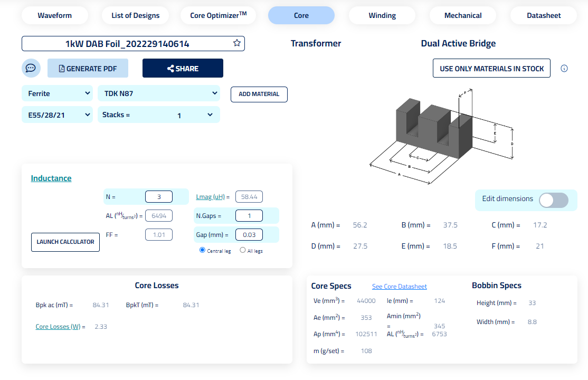Click USE ONLY MATERIALS IN STOCK button

tap(491, 68)
